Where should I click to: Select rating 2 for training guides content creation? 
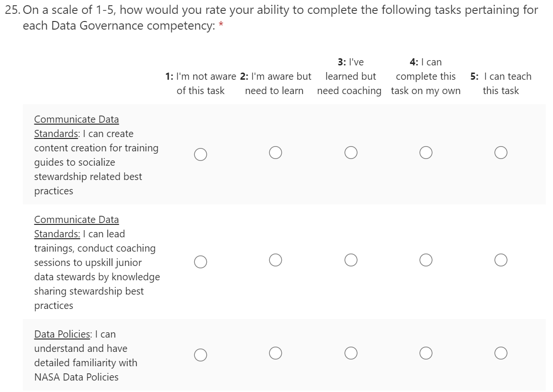tap(275, 152)
